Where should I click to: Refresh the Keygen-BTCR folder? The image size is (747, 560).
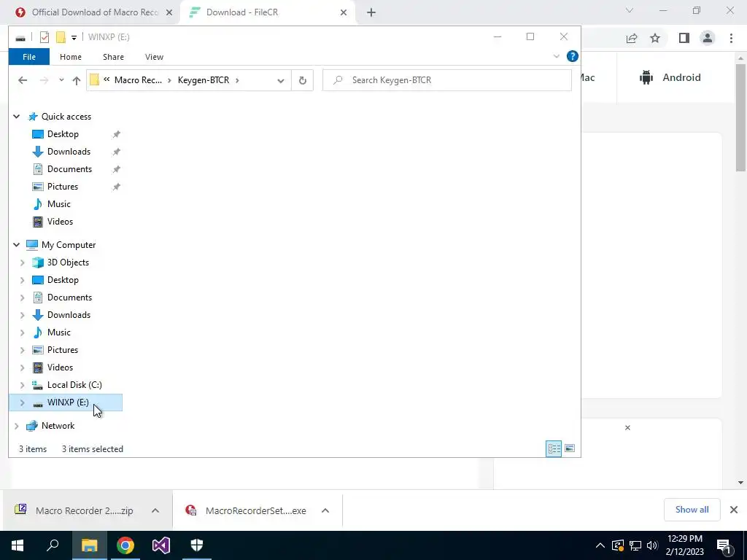(302, 80)
